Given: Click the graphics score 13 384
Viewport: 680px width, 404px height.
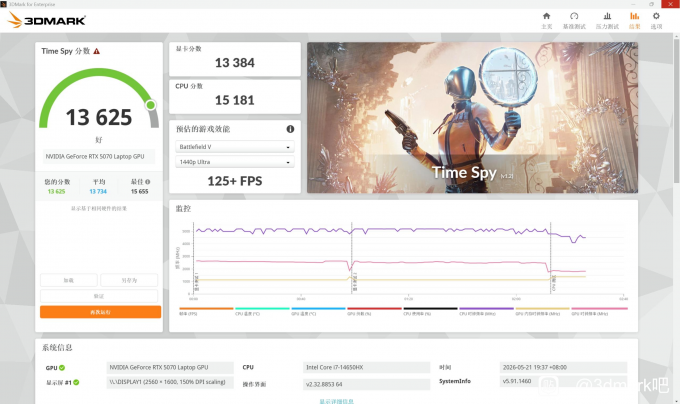Looking at the screenshot, I should [235, 63].
